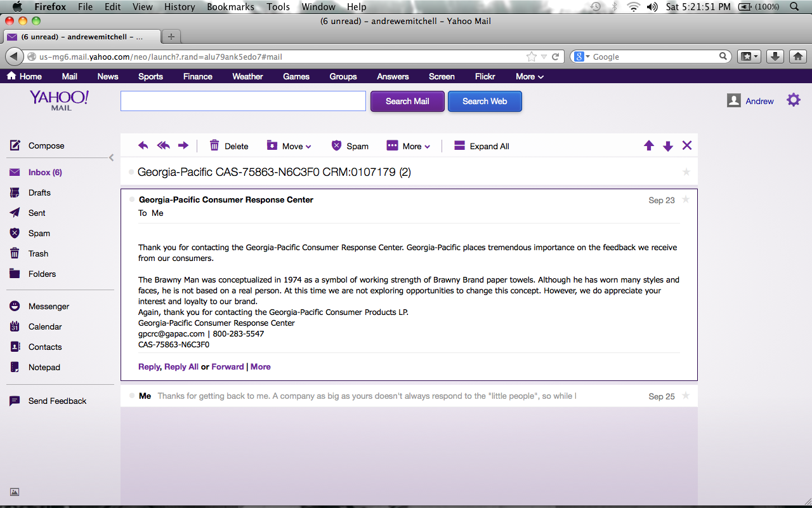Click the Forward arrow toolbar icon
812x508 pixels.
click(x=183, y=146)
